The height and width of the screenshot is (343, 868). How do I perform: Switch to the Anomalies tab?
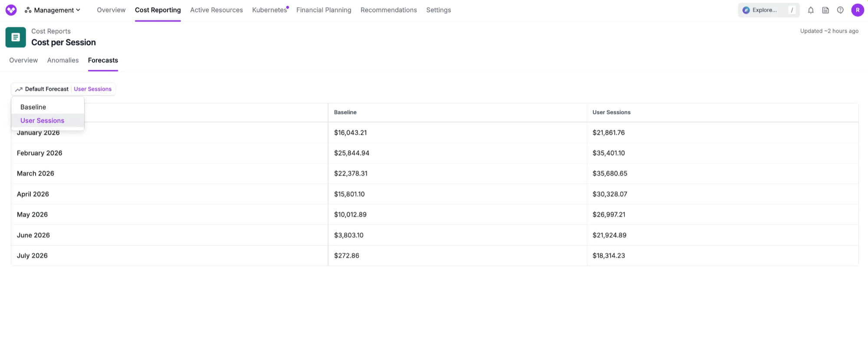coord(63,60)
